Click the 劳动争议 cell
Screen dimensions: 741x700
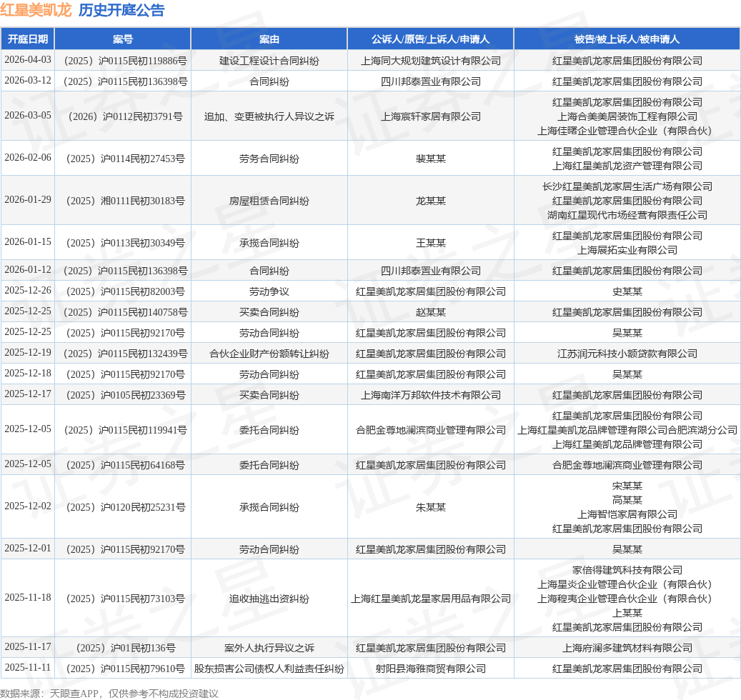269,291
